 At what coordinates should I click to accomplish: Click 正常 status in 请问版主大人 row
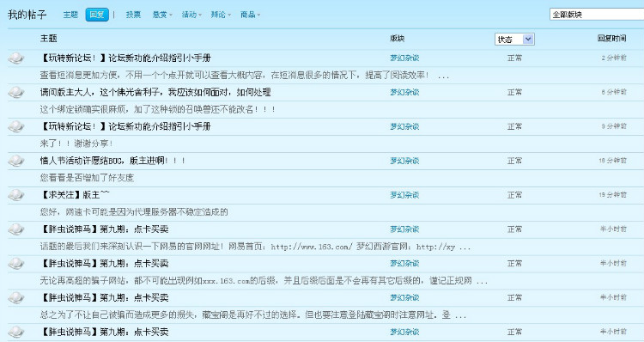[x=514, y=92]
